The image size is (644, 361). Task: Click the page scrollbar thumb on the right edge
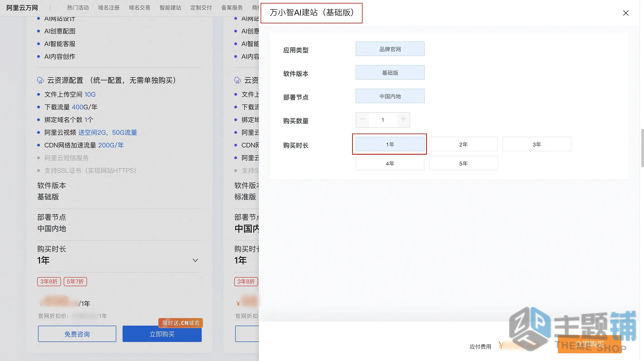click(642, 148)
